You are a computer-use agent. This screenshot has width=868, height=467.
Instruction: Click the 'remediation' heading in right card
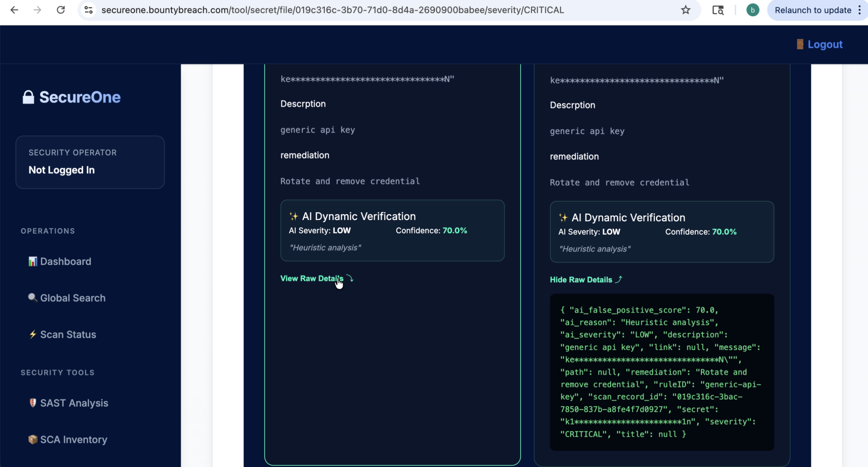pos(574,157)
